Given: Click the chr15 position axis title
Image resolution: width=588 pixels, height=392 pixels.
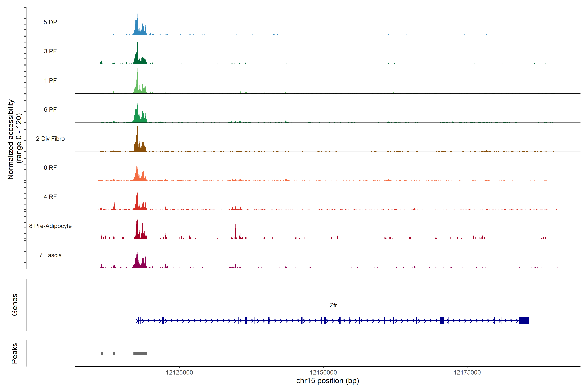Looking at the screenshot, I should 327,381.
